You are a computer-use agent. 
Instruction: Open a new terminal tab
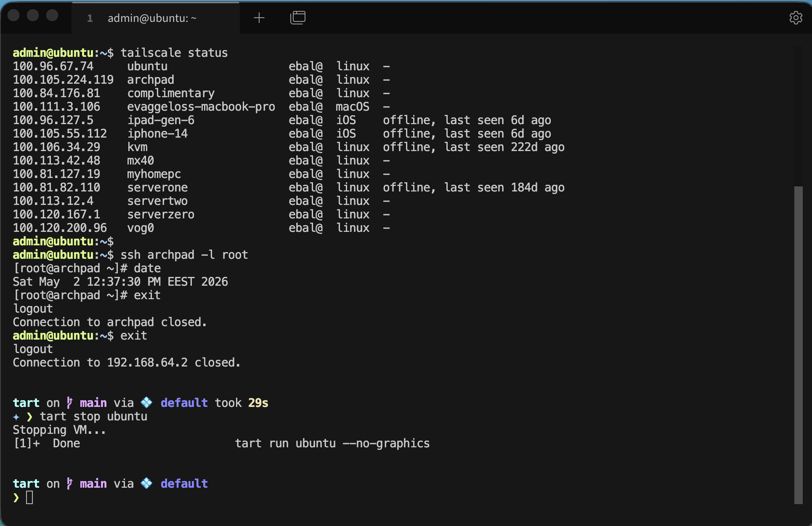(259, 18)
